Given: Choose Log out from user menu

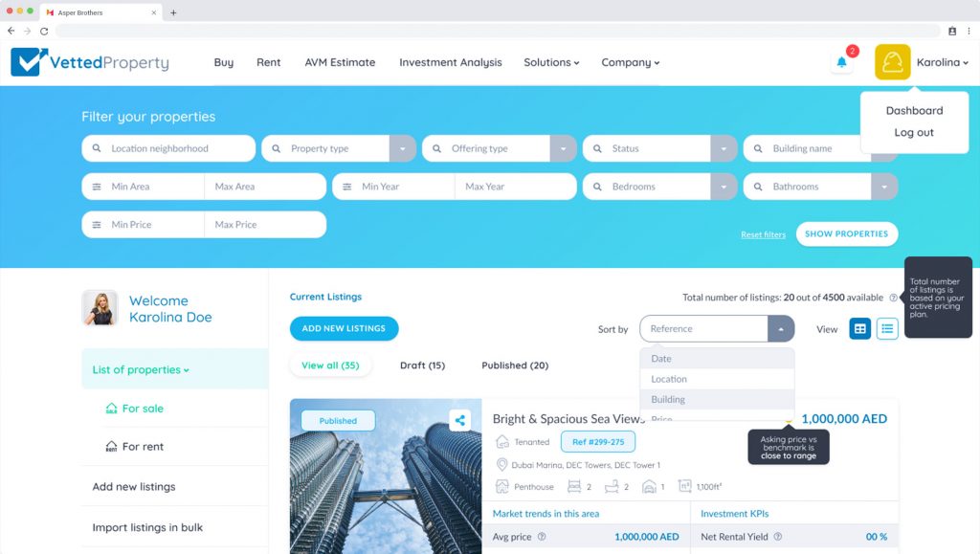Looking at the screenshot, I should pos(914,133).
